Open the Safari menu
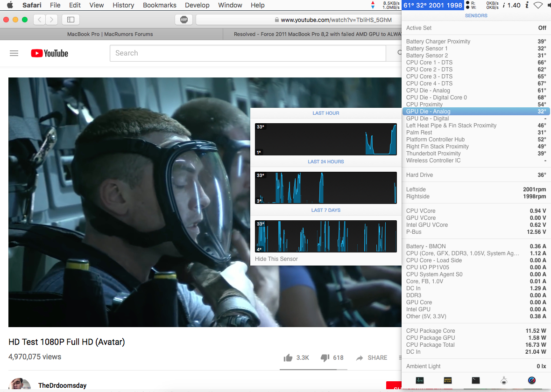 (x=32, y=5)
